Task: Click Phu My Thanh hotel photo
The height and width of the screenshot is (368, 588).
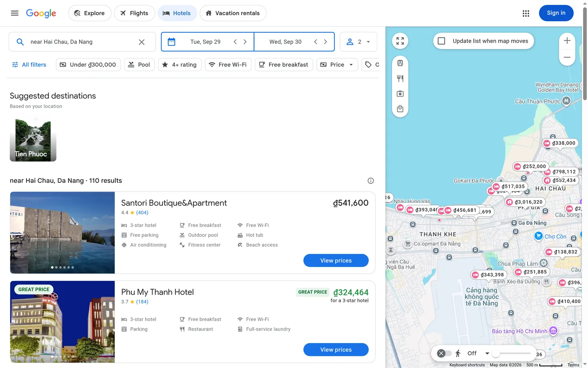Action: 62,322
